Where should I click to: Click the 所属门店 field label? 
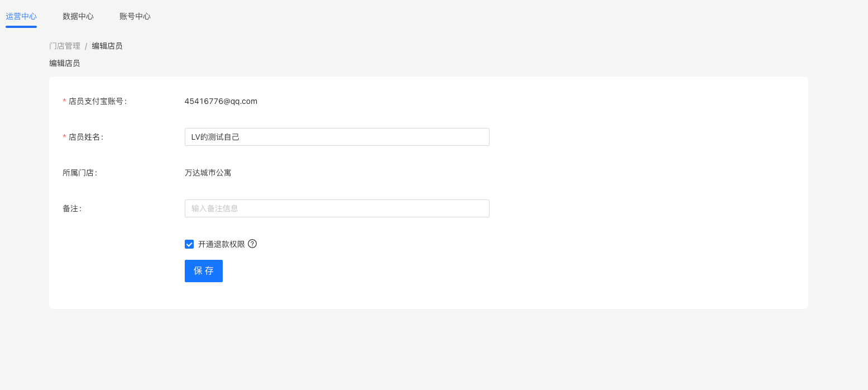click(x=80, y=173)
